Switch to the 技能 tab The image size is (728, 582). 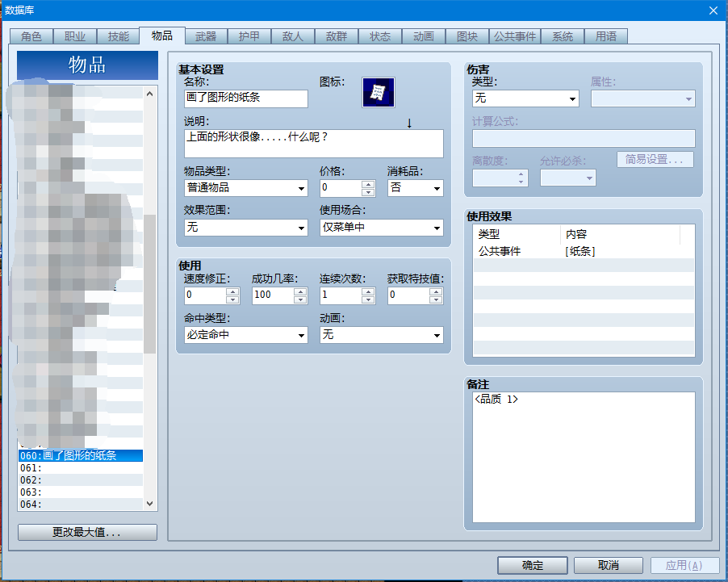[119, 36]
